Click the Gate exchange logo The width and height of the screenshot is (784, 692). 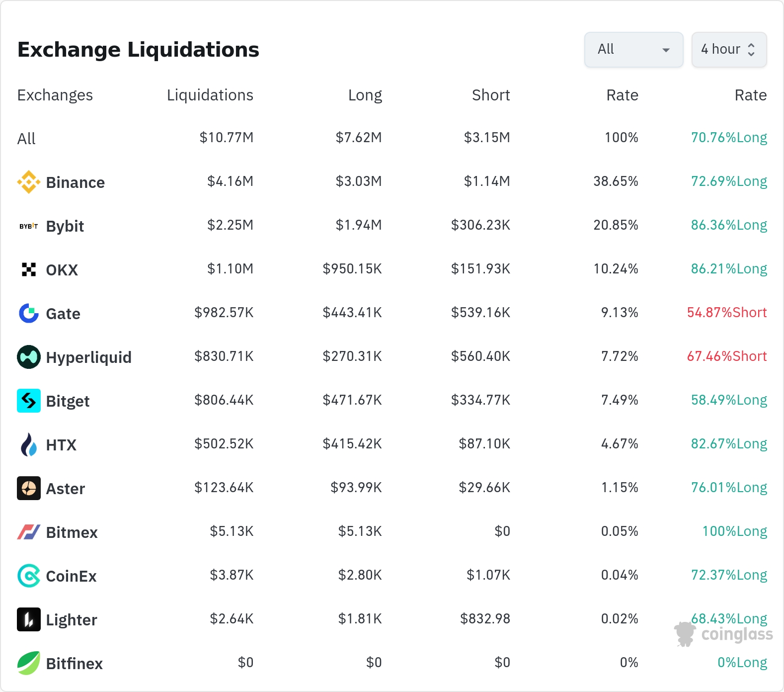(29, 313)
